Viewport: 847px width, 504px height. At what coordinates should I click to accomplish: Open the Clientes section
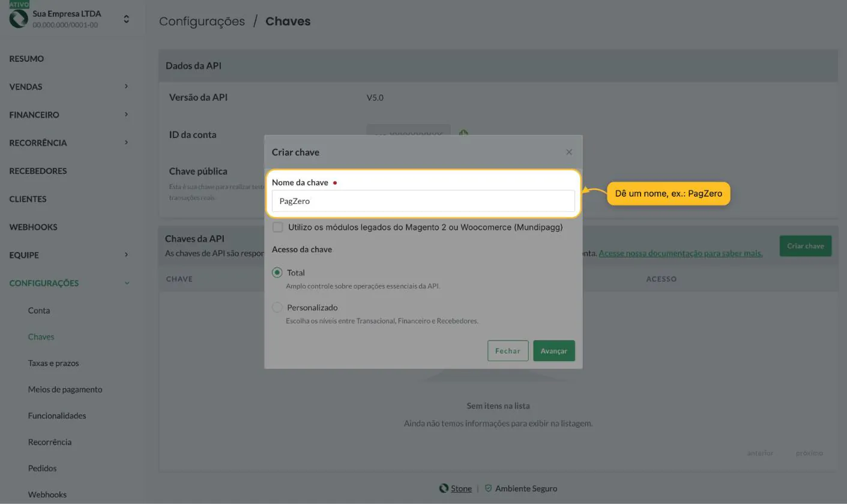point(28,199)
